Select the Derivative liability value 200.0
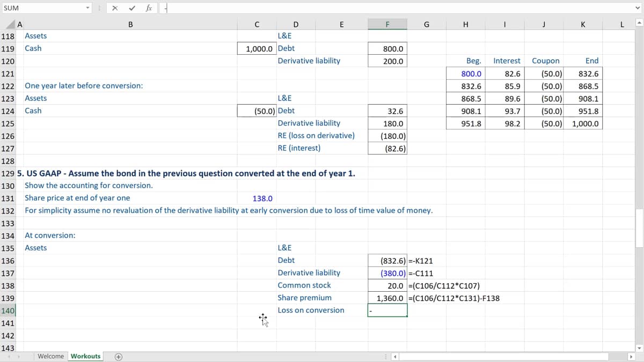 pyautogui.click(x=387, y=61)
